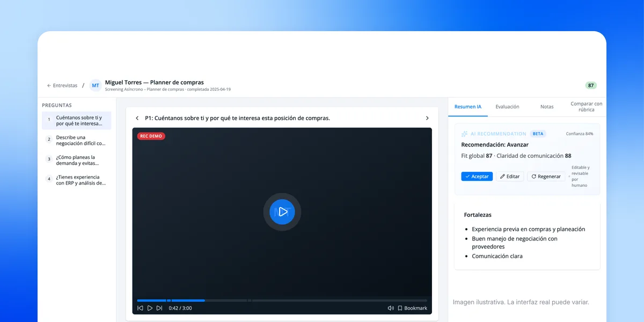Click the P1 question title text

click(237, 118)
